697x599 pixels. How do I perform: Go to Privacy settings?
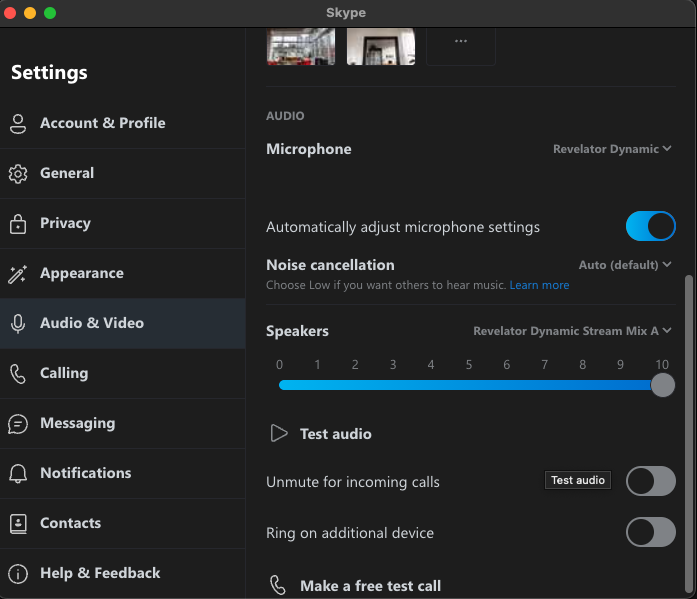point(123,224)
